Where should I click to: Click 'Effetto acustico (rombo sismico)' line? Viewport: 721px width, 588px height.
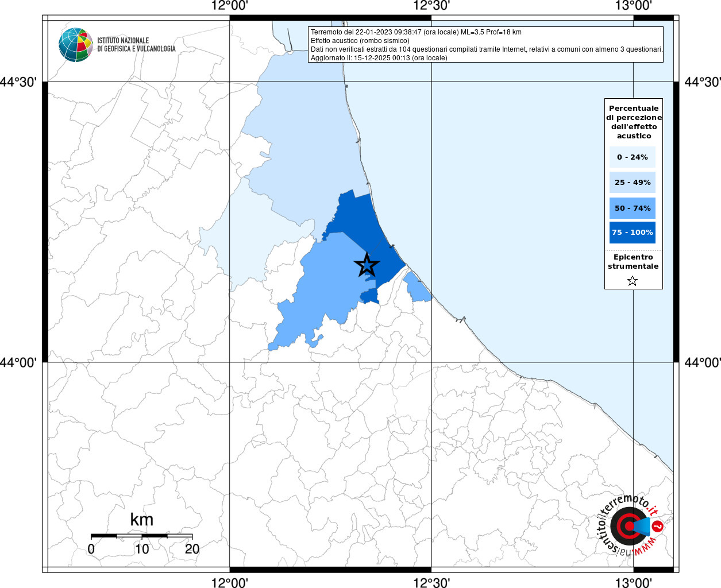pyautogui.click(x=360, y=41)
